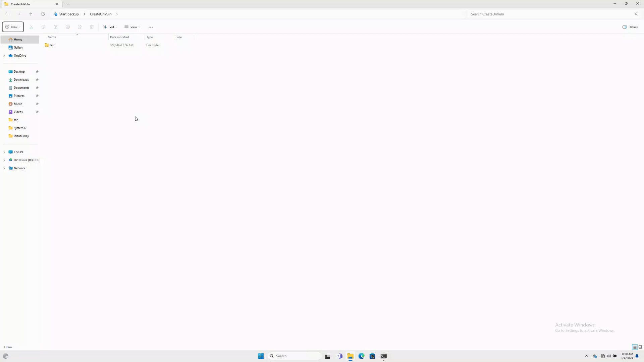The width and height of the screenshot is (644, 362).
Task: Expand the DVD Drive (D:) CCC item
Action: coord(4,160)
